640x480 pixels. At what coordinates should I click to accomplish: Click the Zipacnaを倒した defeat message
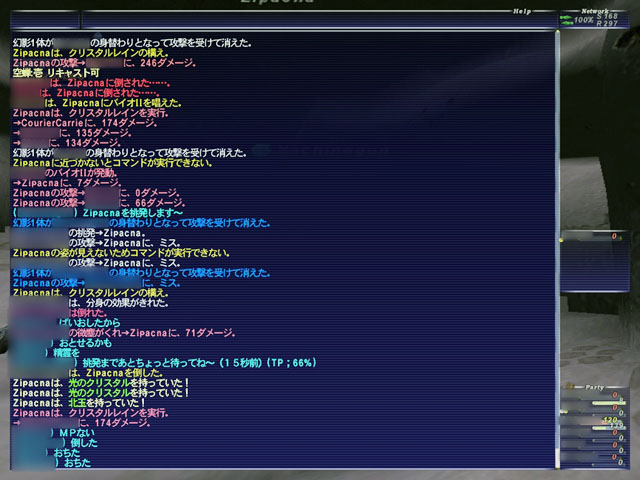(x=136, y=372)
